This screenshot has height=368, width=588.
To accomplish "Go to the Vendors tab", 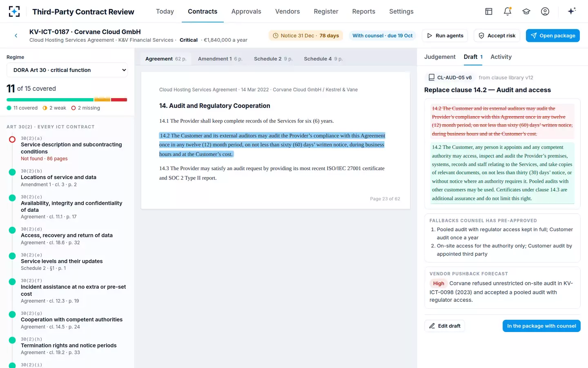I will 287,11.
